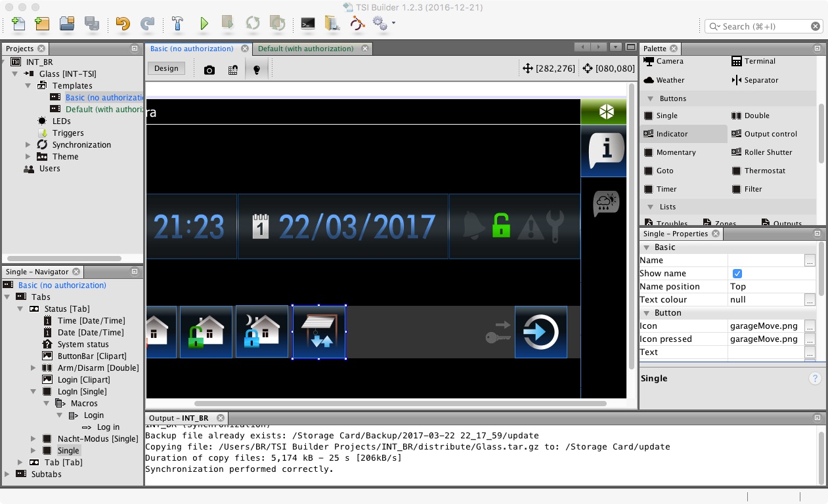
Task: Select Nacht-Modus [Single] in Navigator
Action: (x=97, y=439)
